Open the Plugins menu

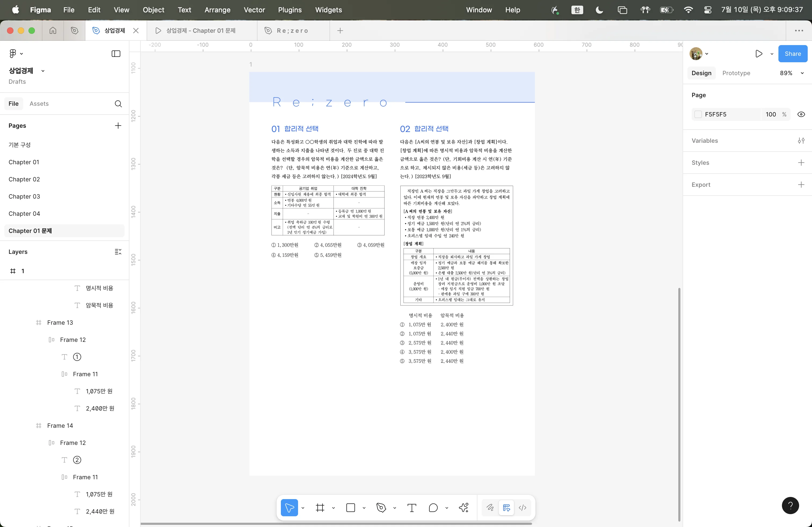click(289, 10)
